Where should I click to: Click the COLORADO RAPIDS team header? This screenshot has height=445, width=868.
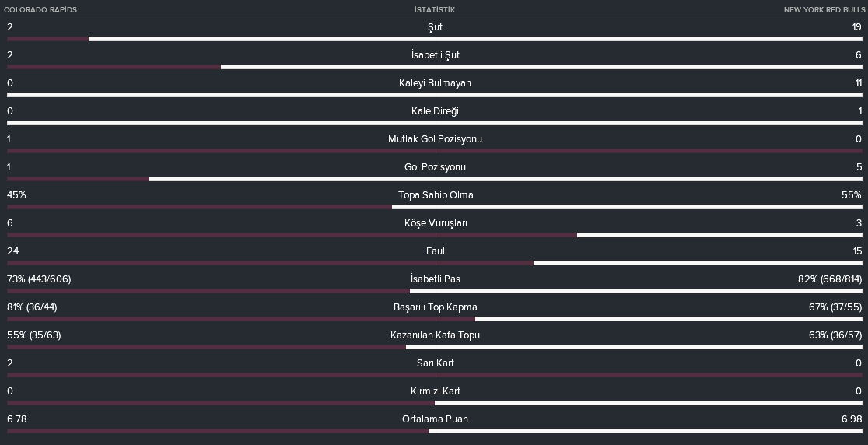[40, 10]
